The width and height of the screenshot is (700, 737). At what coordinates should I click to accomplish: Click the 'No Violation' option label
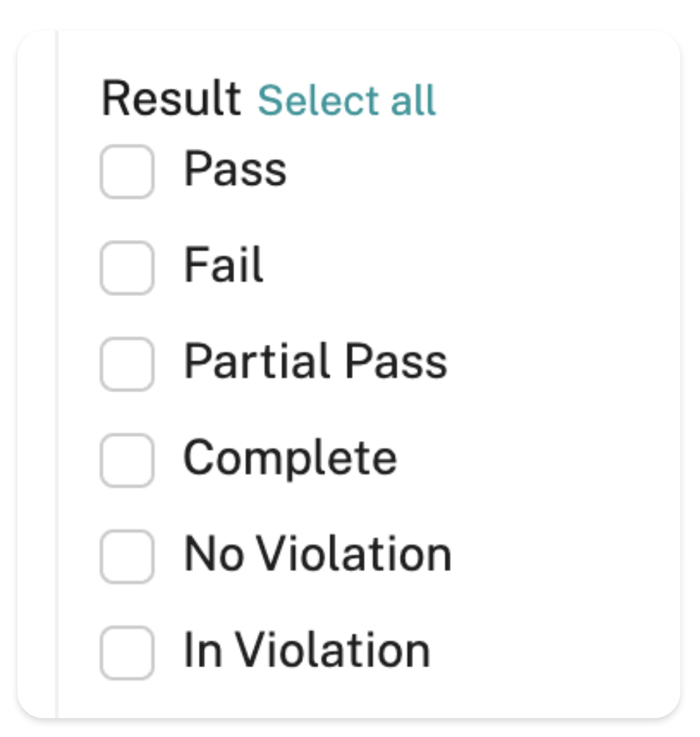(318, 555)
